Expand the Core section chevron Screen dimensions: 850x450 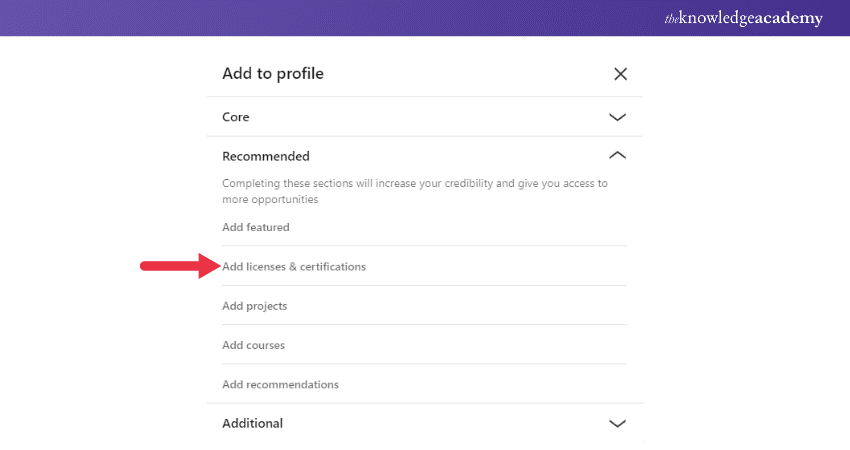(617, 117)
